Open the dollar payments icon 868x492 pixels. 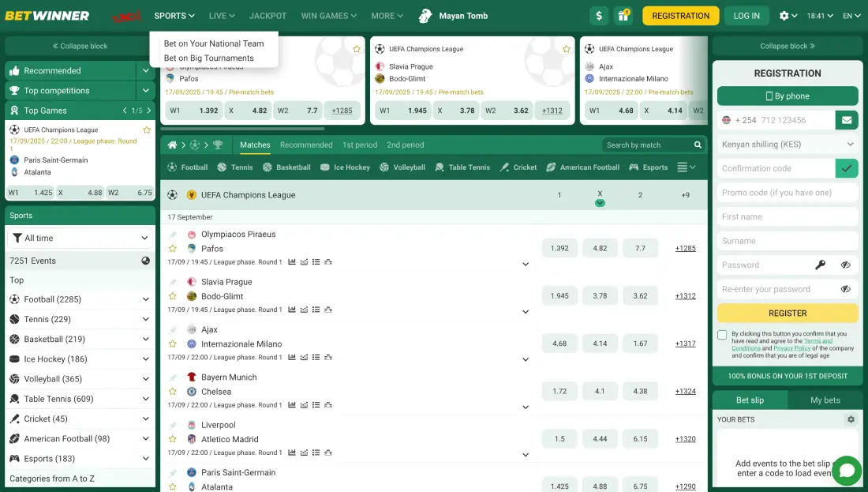click(x=599, y=16)
